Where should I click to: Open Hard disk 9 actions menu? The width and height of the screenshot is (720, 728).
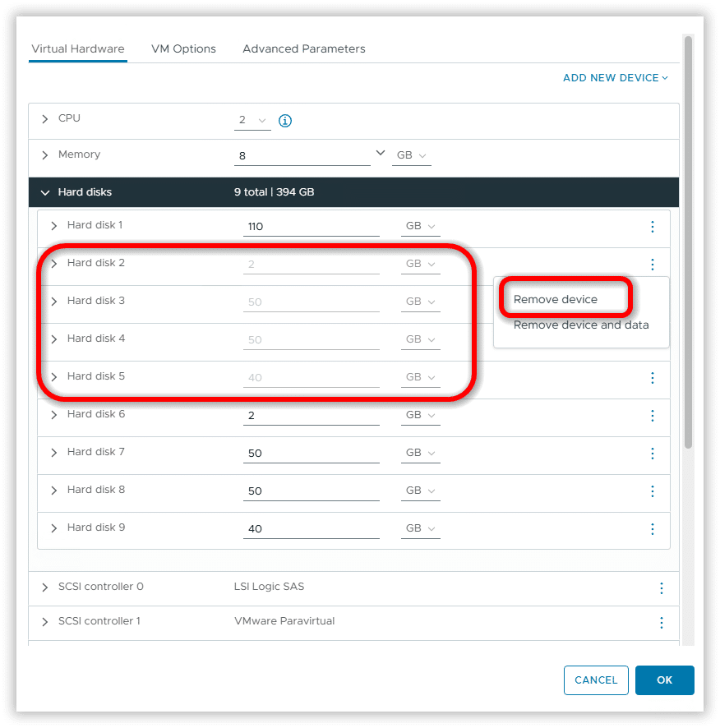coord(652,529)
